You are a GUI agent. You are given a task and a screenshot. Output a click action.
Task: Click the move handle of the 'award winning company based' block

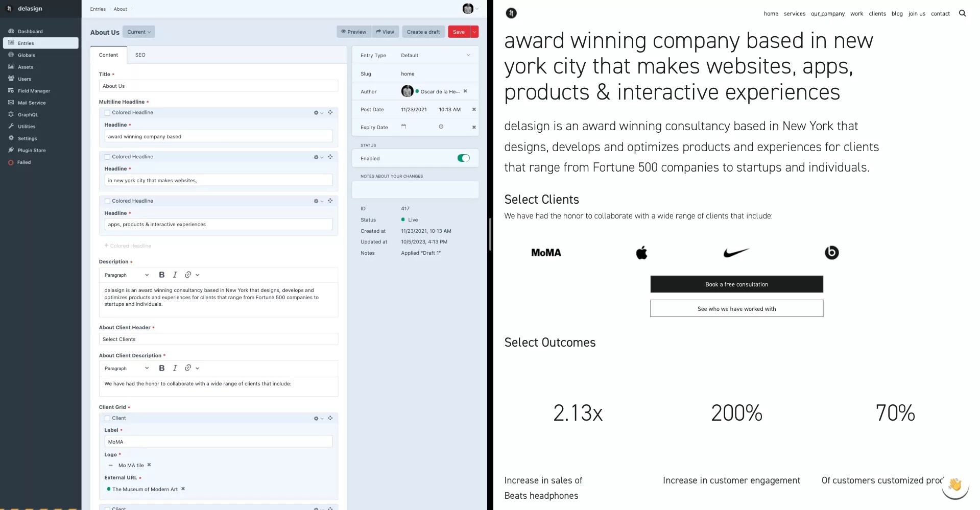pyautogui.click(x=330, y=112)
